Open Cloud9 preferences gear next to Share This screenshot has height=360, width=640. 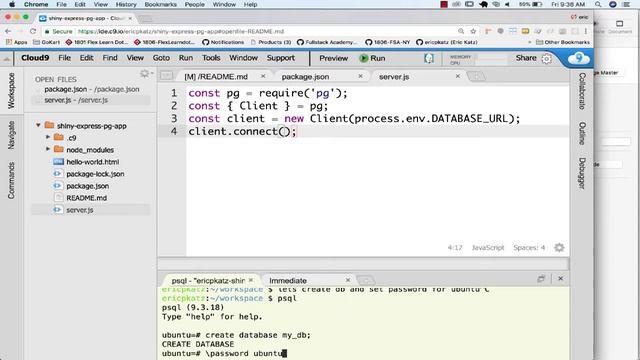pyautogui.click(x=547, y=59)
